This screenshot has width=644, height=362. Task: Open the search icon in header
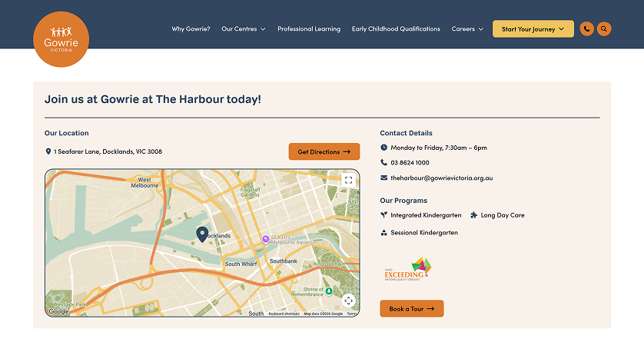point(604,28)
